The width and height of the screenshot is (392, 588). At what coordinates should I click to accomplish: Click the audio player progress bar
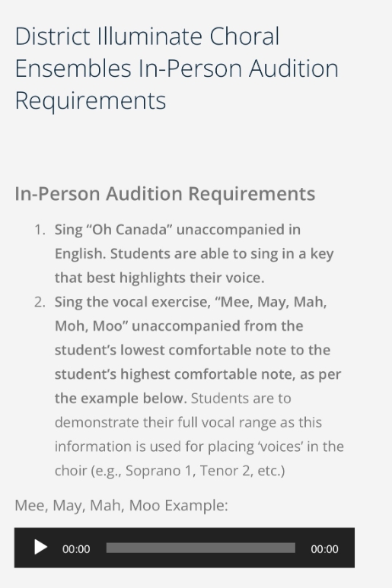201,548
